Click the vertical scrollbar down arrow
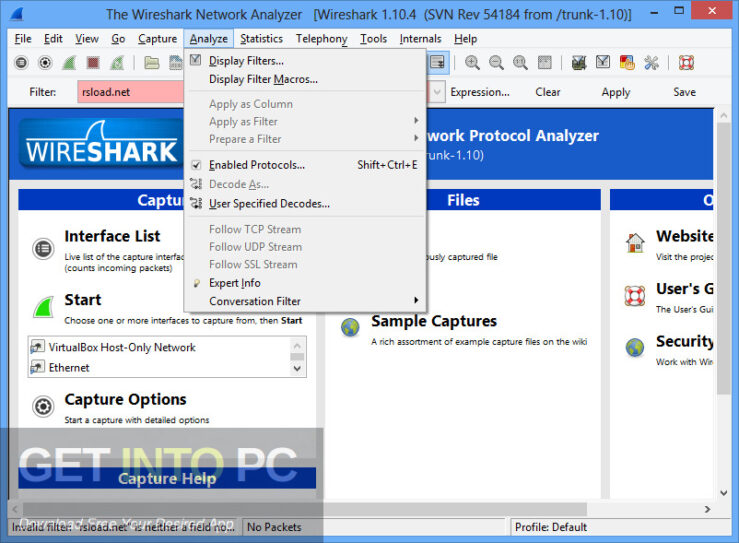Image resolution: width=739 pixels, height=543 pixels. [724, 493]
